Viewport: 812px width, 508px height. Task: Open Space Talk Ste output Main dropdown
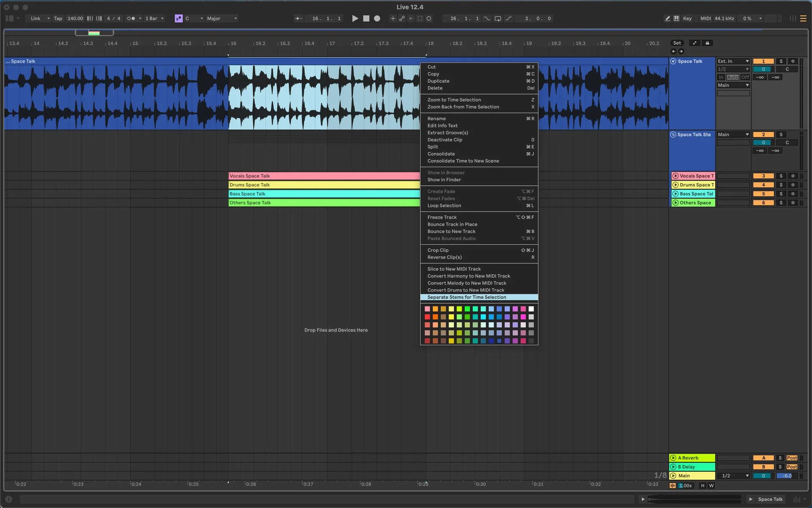coord(733,135)
